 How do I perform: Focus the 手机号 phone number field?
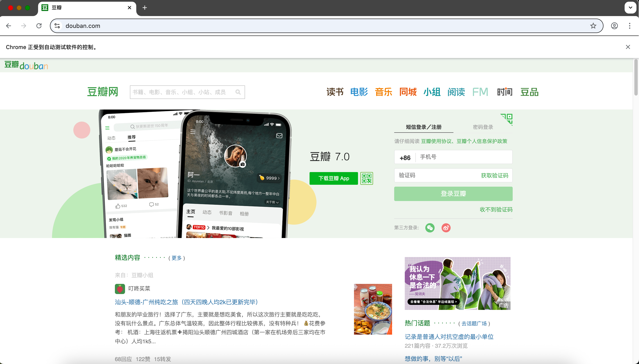pyautogui.click(x=464, y=157)
